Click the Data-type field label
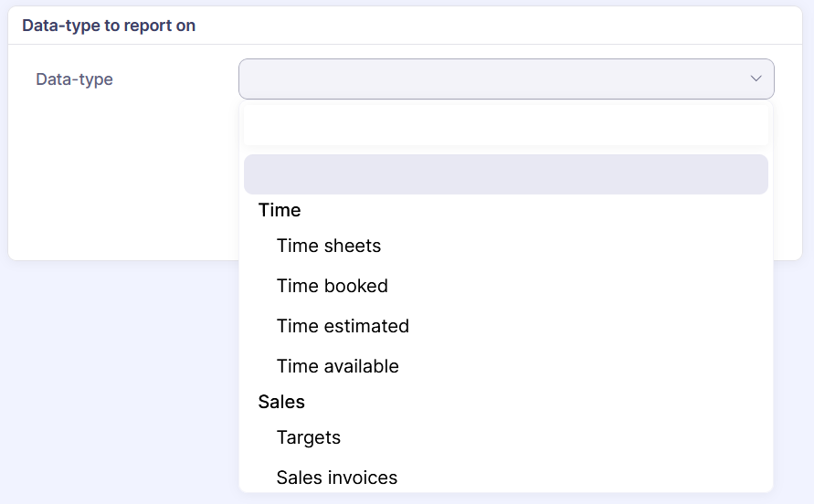Image resolution: width=814 pixels, height=504 pixels. (75, 79)
